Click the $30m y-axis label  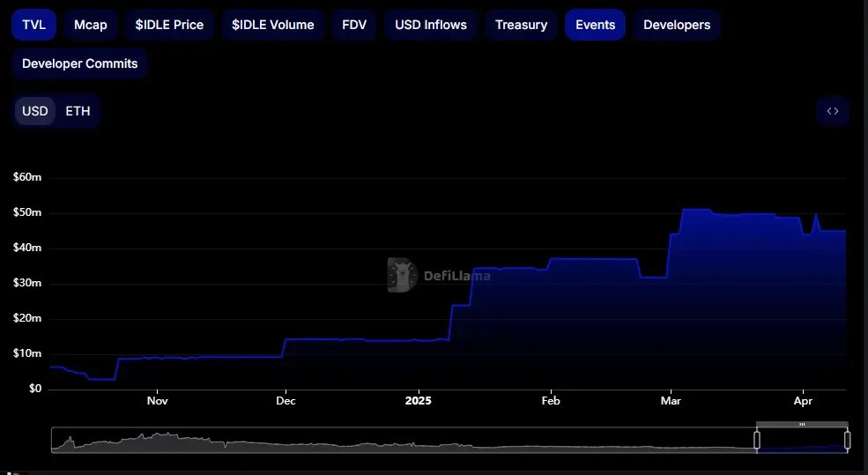pos(27,283)
